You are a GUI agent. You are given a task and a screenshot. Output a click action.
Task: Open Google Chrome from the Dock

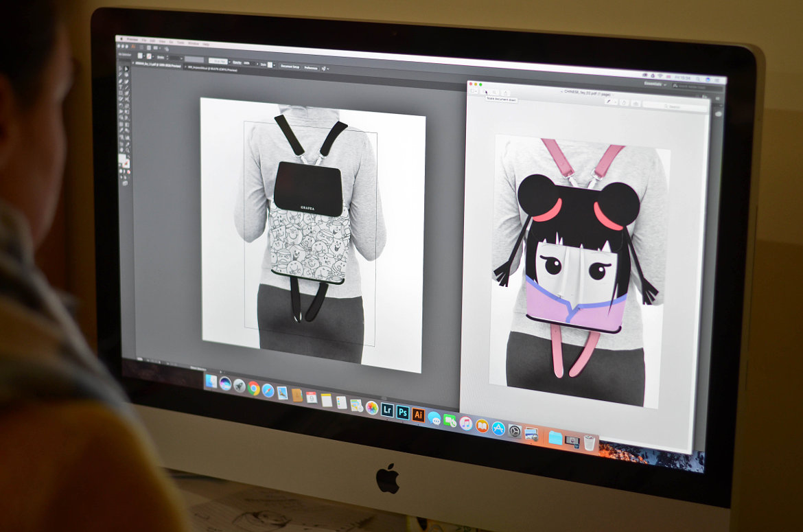(253, 388)
